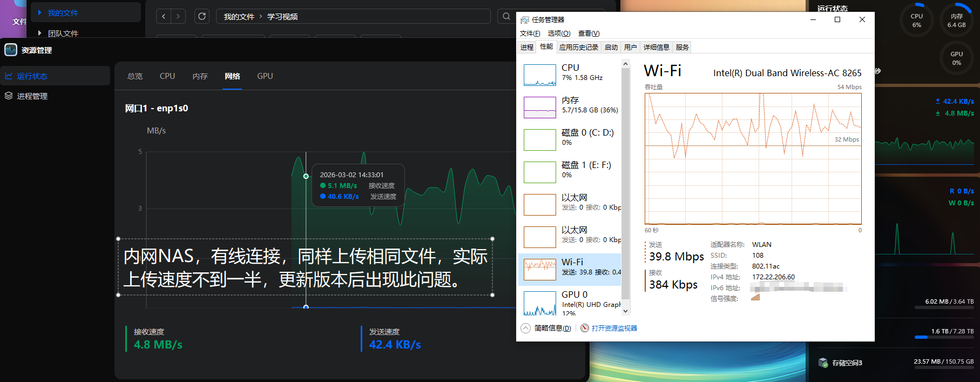Click the 简略信息 collapse arrow icon
Screen dimensions: 980x382
coord(525,328)
